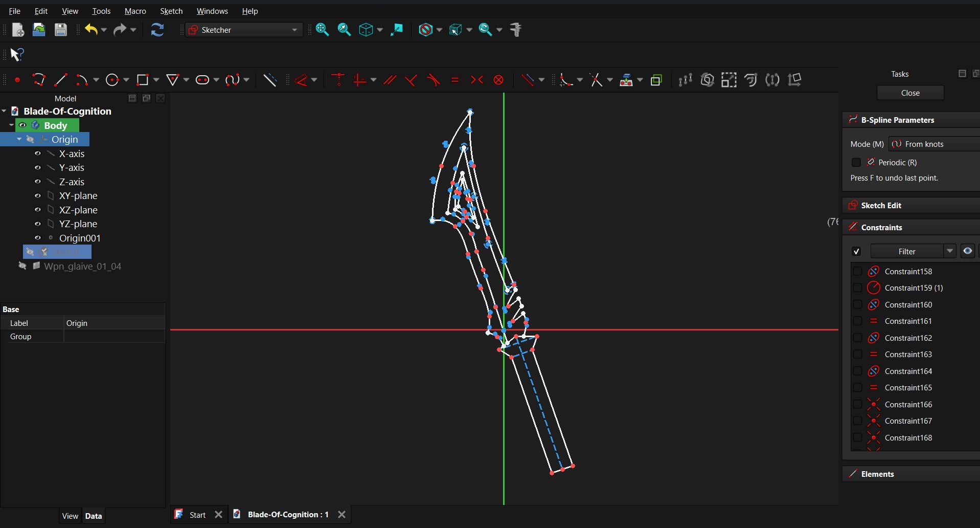Check the box for Constraint161
Viewport: 980px width, 528px height.
tap(858, 321)
